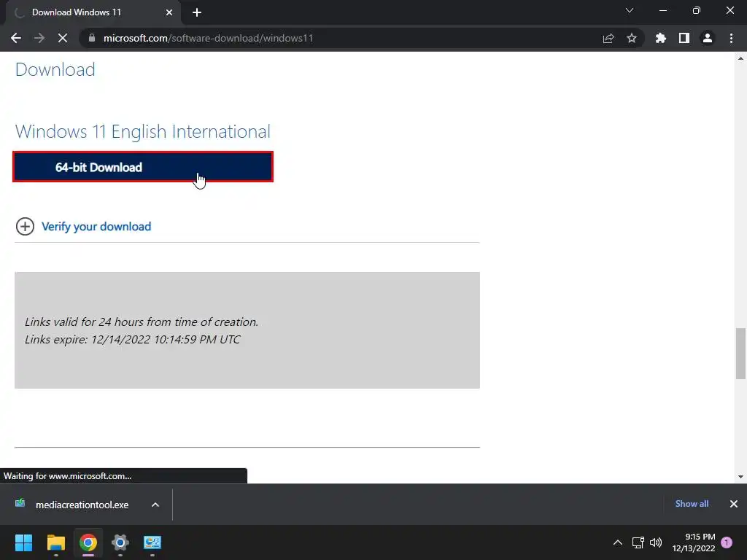Open volume control tray icon
This screenshot has width=747, height=560.
coord(656,542)
